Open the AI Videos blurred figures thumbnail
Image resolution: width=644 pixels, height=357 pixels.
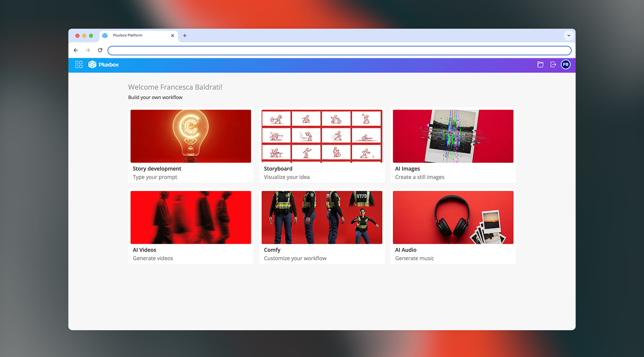191,217
